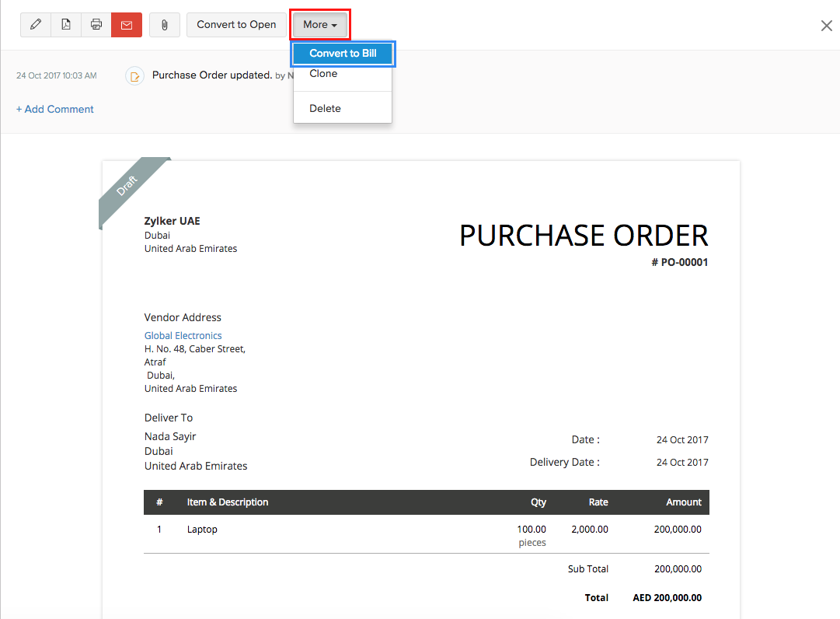Open the More dropdown

(x=320, y=25)
